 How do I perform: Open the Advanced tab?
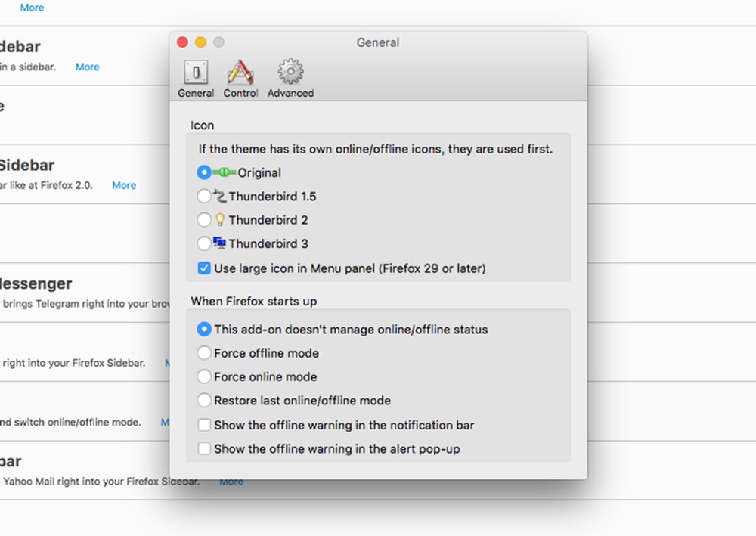coord(290,78)
